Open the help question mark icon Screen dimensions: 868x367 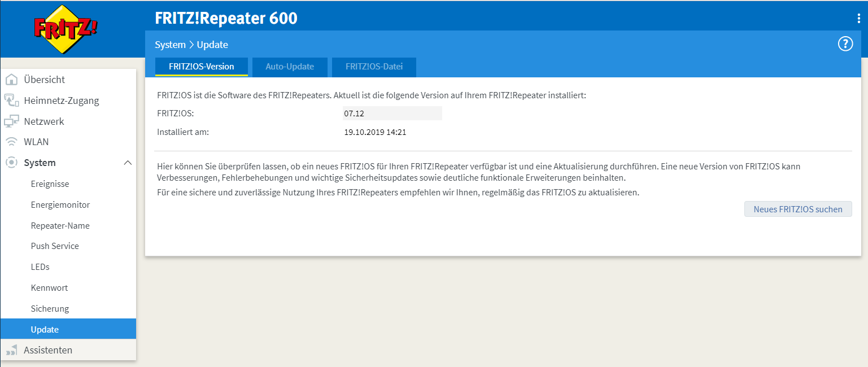point(845,44)
